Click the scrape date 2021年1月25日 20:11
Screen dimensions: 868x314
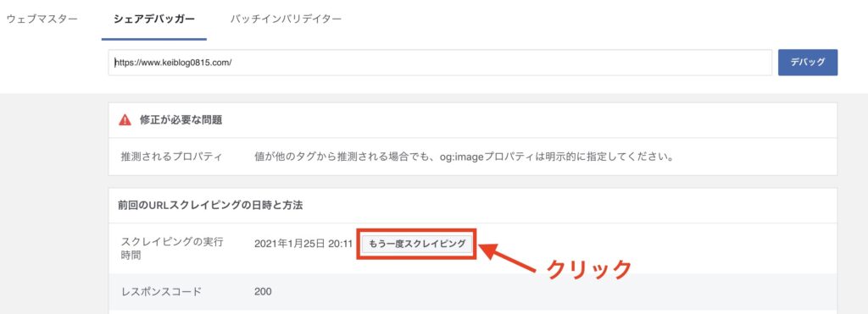click(x=303, y=244)
